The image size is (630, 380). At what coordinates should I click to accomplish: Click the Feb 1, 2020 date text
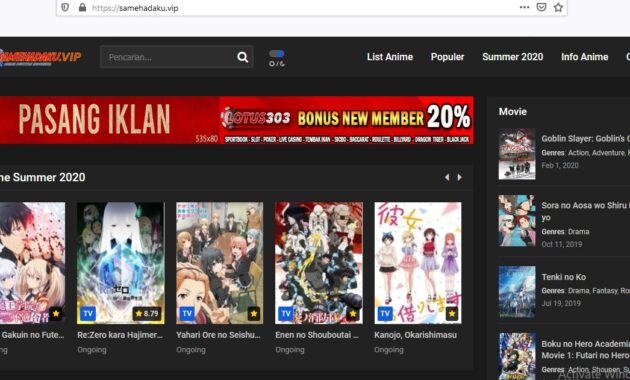point(560,165)
